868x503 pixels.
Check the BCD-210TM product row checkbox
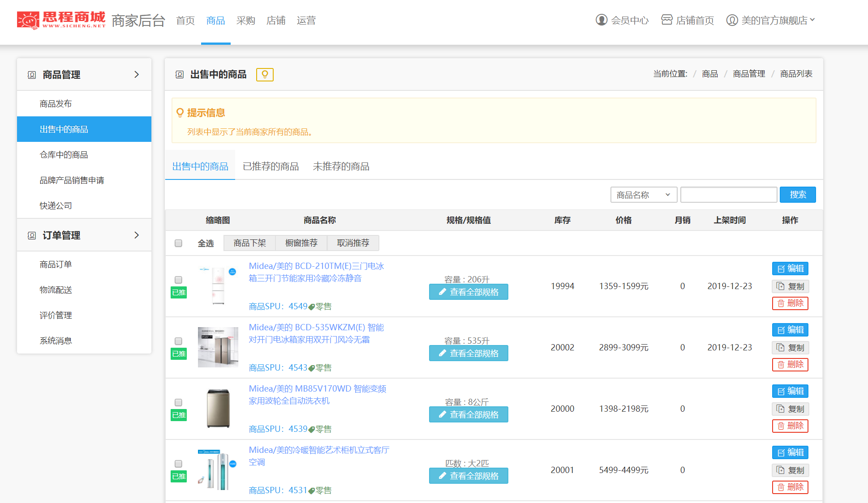[x=178, y=280]
